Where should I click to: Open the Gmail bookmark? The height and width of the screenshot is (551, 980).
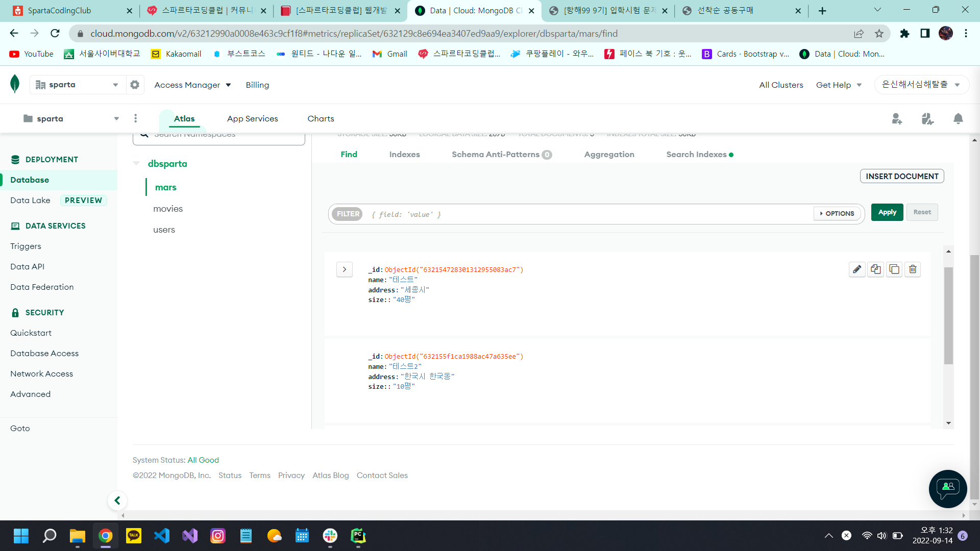tap(389, 54)
